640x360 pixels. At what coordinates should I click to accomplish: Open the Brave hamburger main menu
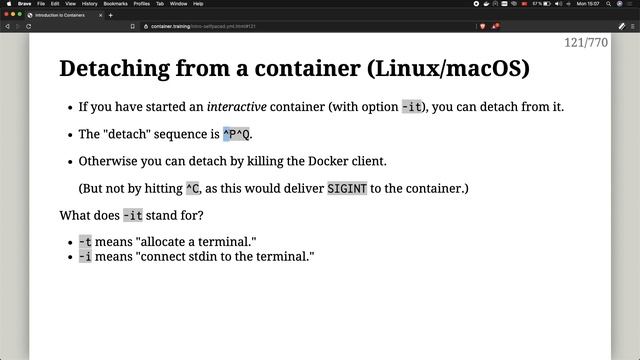click(x=633, y=26)
